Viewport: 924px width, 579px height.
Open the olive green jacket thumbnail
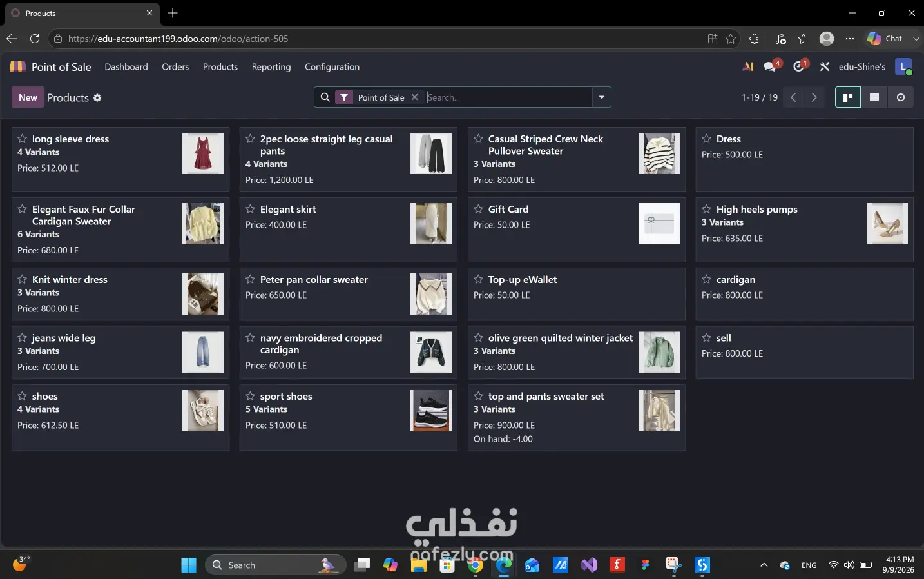tap(659, 352)
